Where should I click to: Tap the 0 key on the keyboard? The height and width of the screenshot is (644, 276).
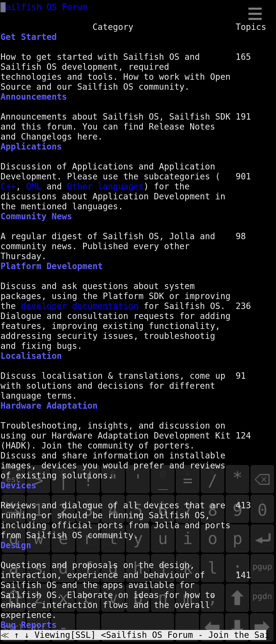click(x=262, y=509)
